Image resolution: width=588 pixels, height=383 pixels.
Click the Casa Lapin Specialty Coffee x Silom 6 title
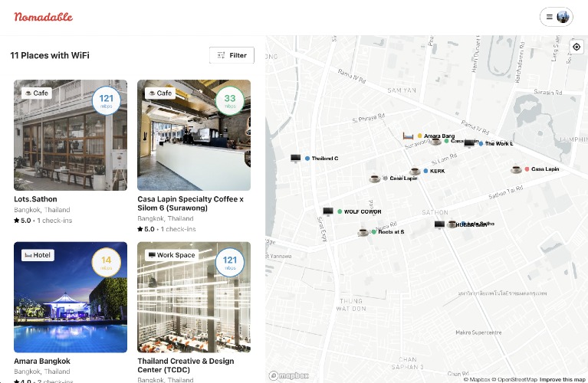[190, 204]
